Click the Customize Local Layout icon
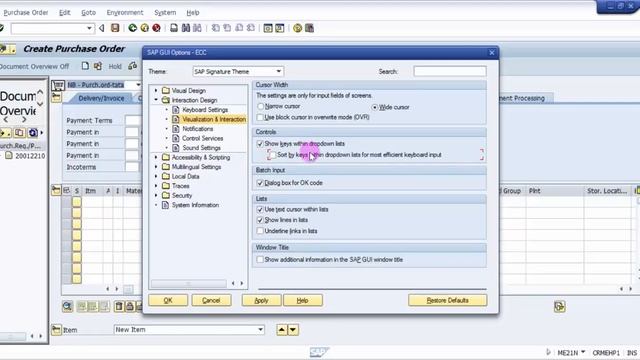640x360 pixels. pyautogui.click(x=309, y=28)
